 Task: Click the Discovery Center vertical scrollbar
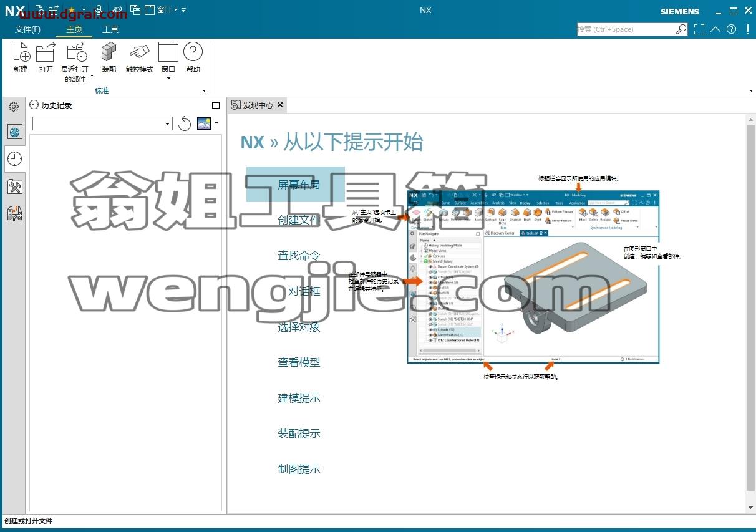click(x=750, y=307)
